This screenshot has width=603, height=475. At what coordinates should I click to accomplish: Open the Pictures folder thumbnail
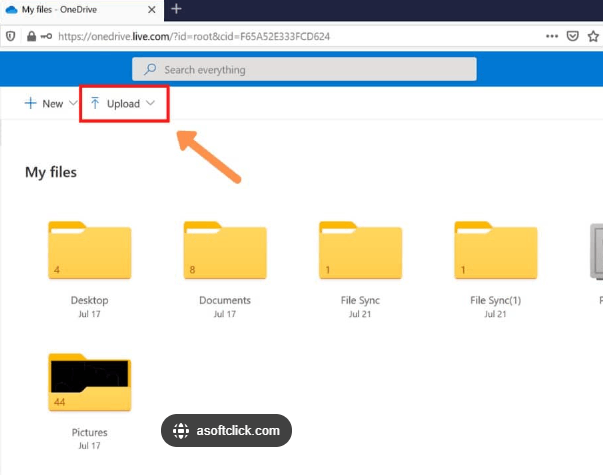click(90, 382)
